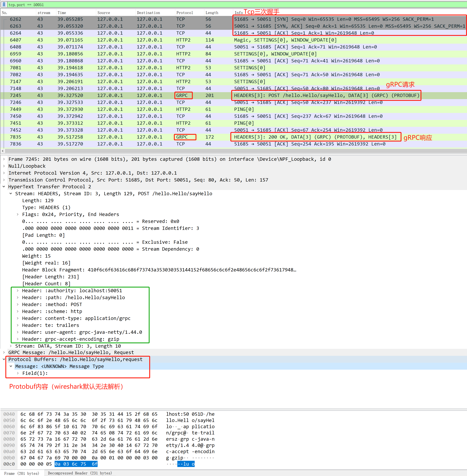Expand the Transmission Control Protocol node
Viewport: 467px width, 476px height.
4,180
